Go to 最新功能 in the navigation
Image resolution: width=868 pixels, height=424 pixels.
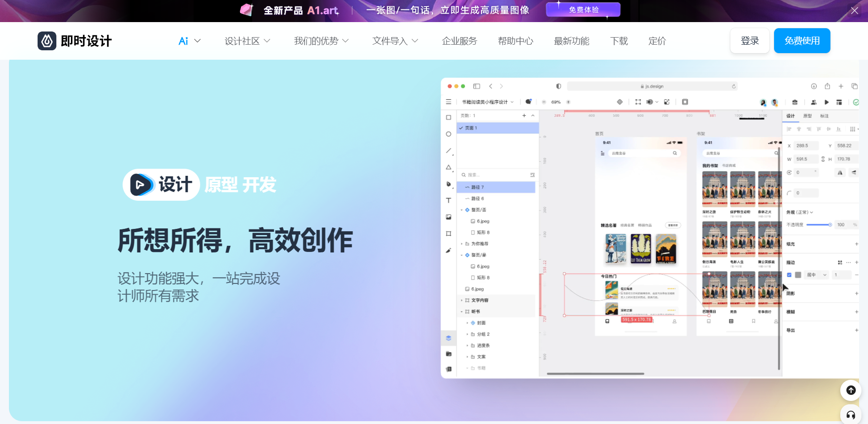[x=572, y=41]
